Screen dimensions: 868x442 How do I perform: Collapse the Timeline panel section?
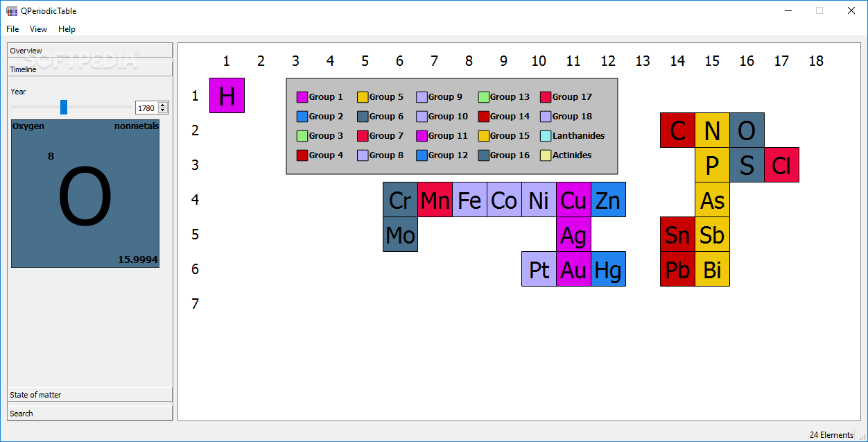coord(89,69)
